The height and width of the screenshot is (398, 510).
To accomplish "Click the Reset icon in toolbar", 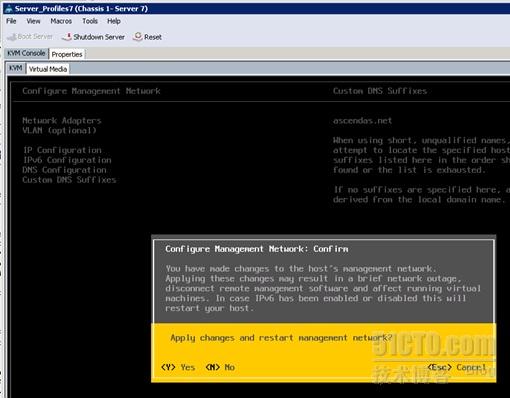I will coord(137,36).
